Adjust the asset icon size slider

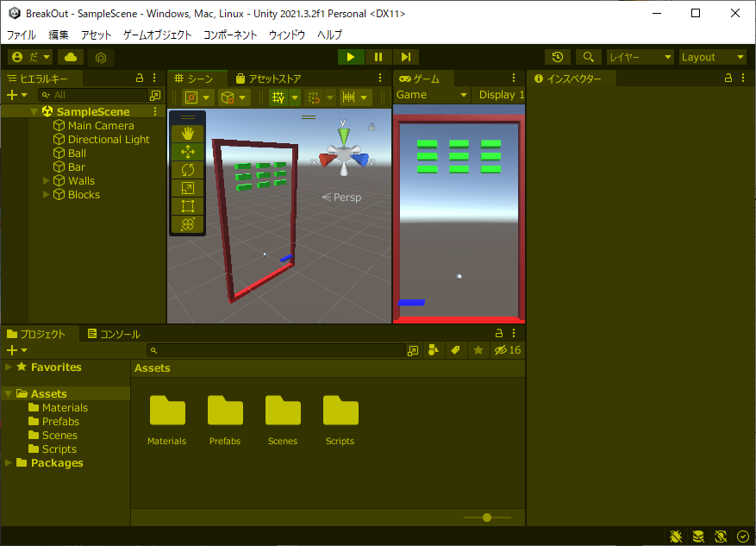pyautogui.click(x=487, y=518)
